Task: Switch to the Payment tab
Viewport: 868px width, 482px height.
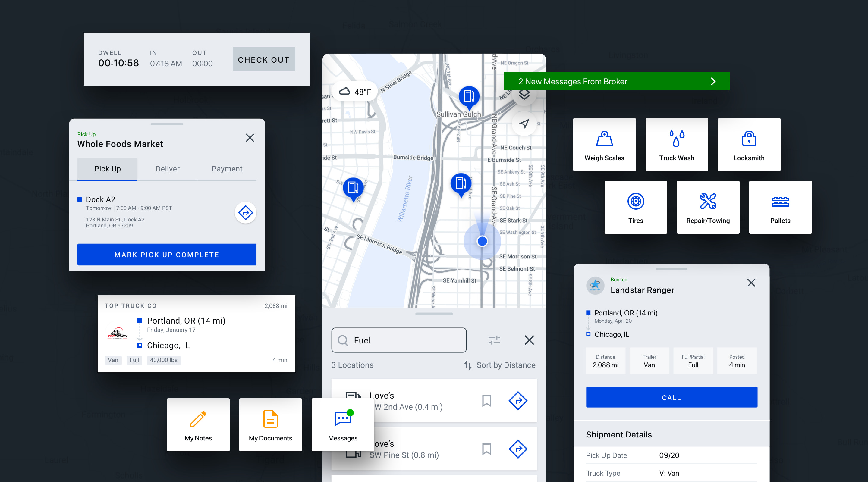Action: [227, 169]
